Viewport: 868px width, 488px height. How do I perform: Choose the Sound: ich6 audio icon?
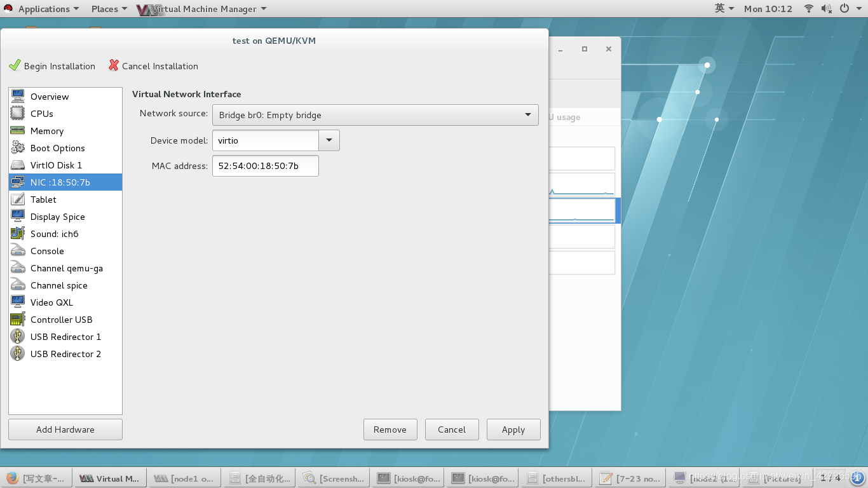tap(18, 234)
